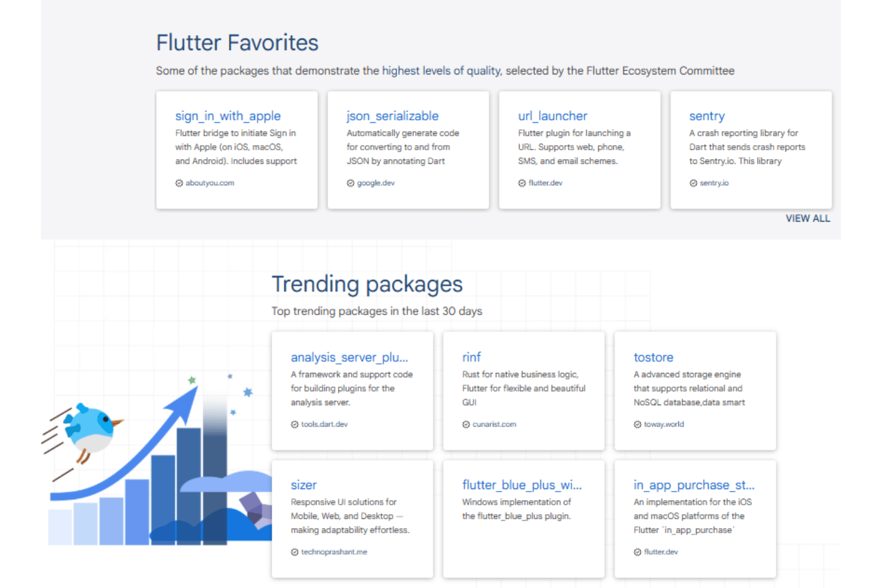Click the rinf card description text
882x588 pixels.
click(523, 388)
